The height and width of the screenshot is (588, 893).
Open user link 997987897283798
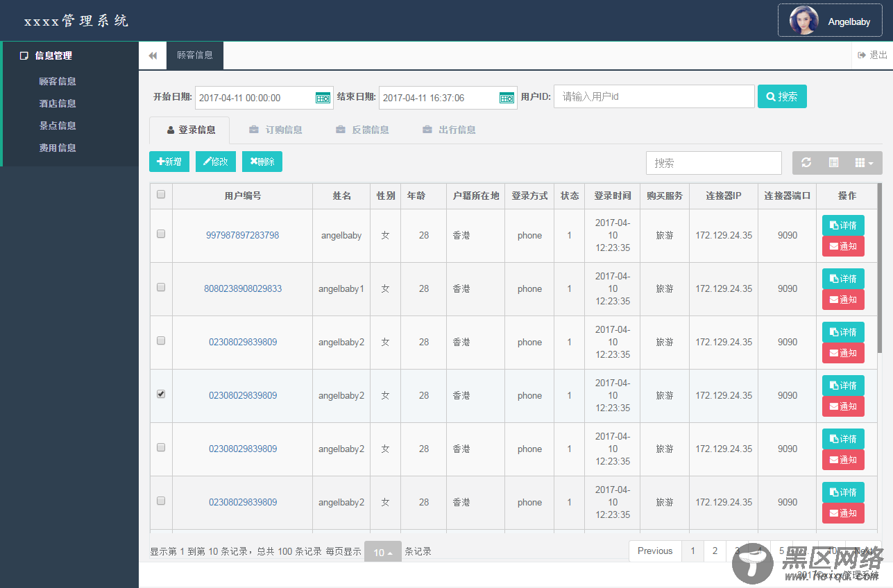pos(242,235)
